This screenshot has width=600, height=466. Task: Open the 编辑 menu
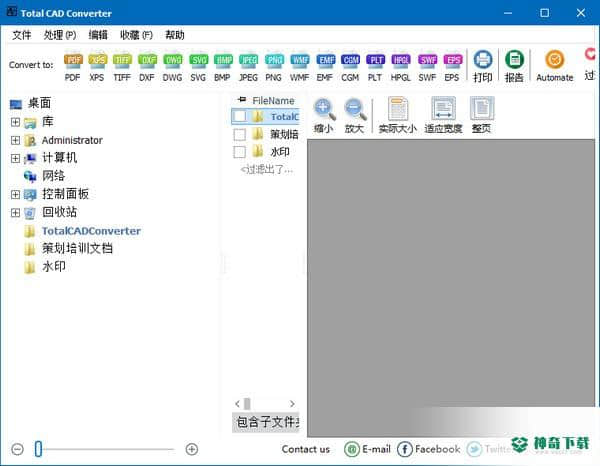(98, 35)
